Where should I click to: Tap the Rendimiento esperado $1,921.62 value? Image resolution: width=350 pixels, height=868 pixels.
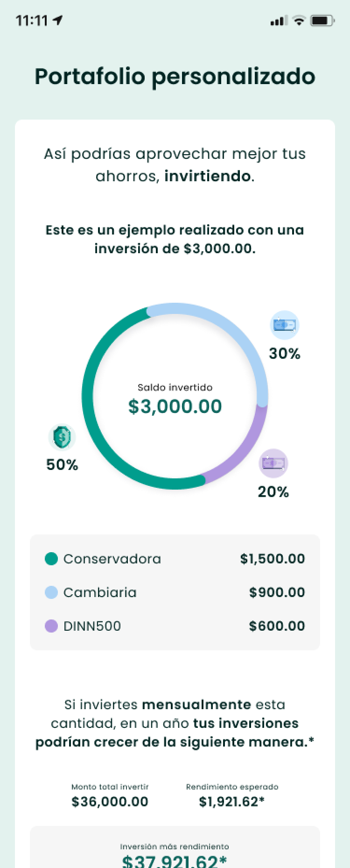232,802
